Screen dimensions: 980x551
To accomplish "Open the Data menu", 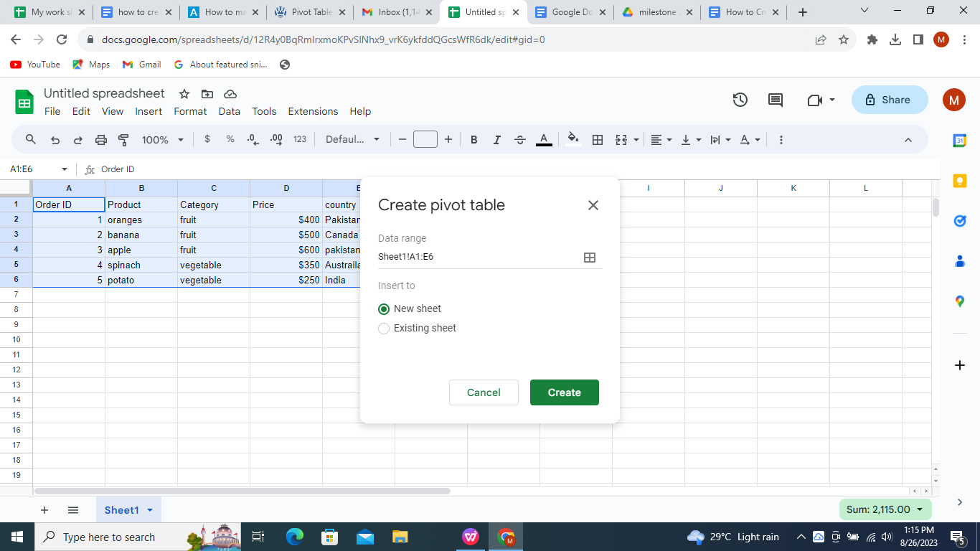I will point(229,111).
